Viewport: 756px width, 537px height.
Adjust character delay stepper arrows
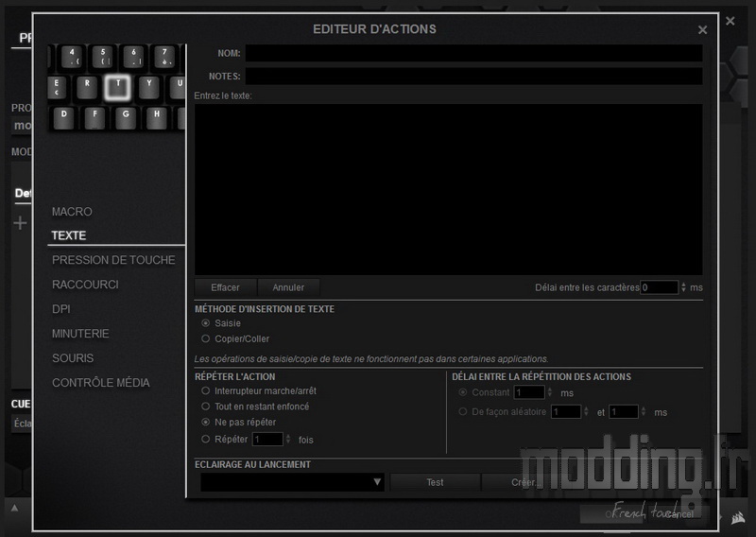(x=683, y=287)
